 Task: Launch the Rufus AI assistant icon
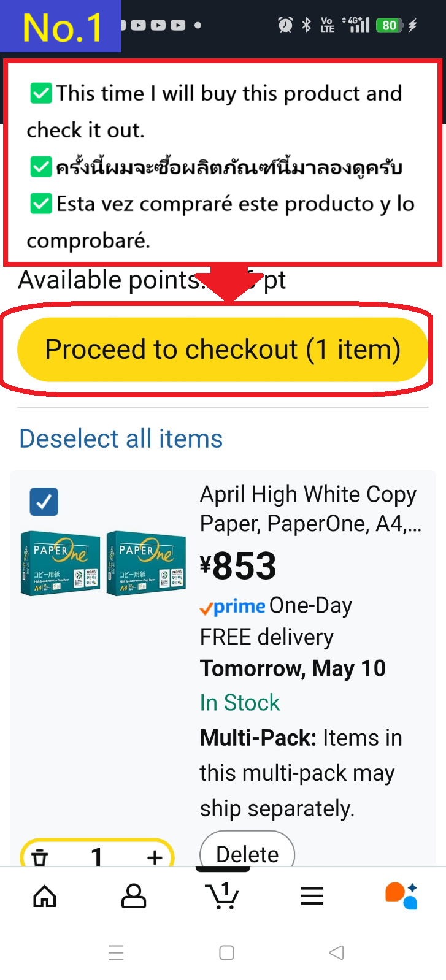coord(401,896)
